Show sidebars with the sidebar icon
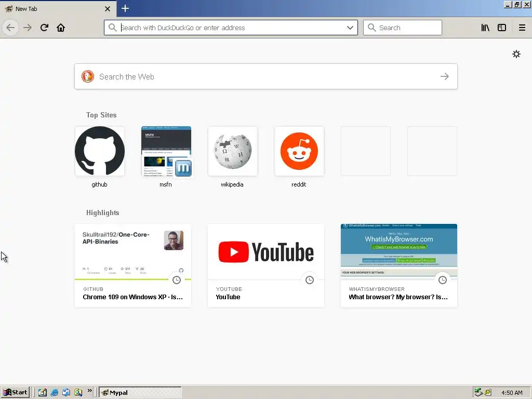The width and height of the screenshot is (532, 399). 502,28
